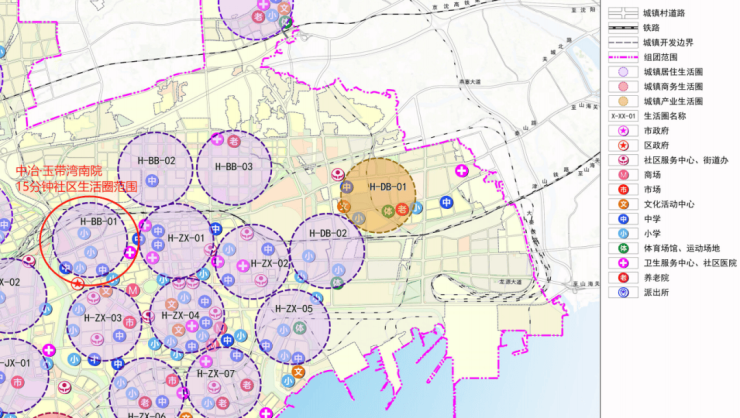740x418 pixels.
Task: Click the hospital plus icon inside H-ZX-07
Action: 205,361
